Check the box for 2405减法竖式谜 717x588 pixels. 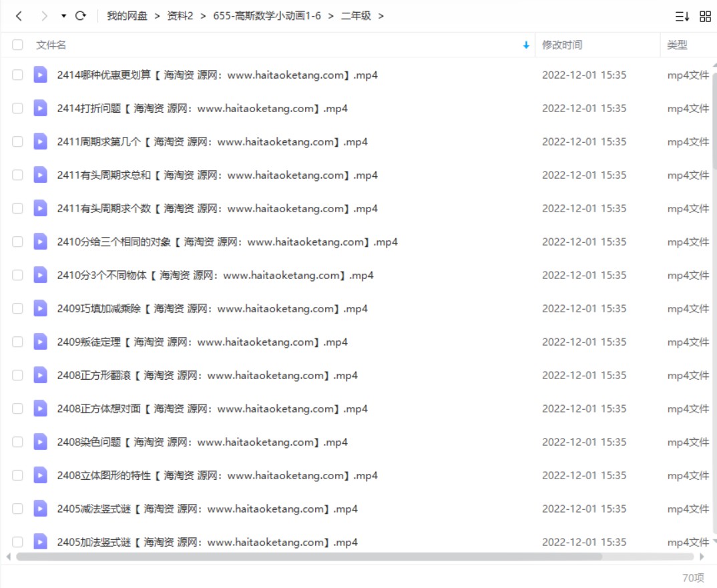[x=17, y=509]
